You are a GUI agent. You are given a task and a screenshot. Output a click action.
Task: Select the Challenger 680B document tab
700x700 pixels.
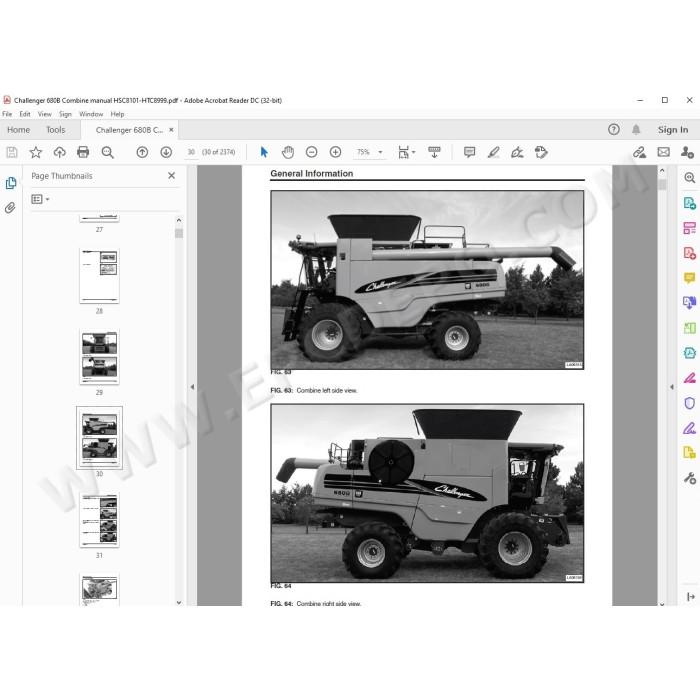coord(129,130)
